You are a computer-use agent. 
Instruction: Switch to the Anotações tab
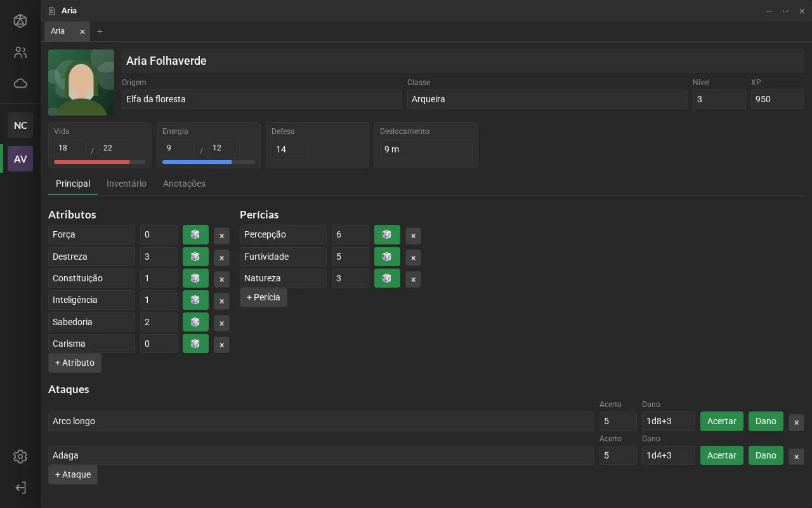[184, 184]
